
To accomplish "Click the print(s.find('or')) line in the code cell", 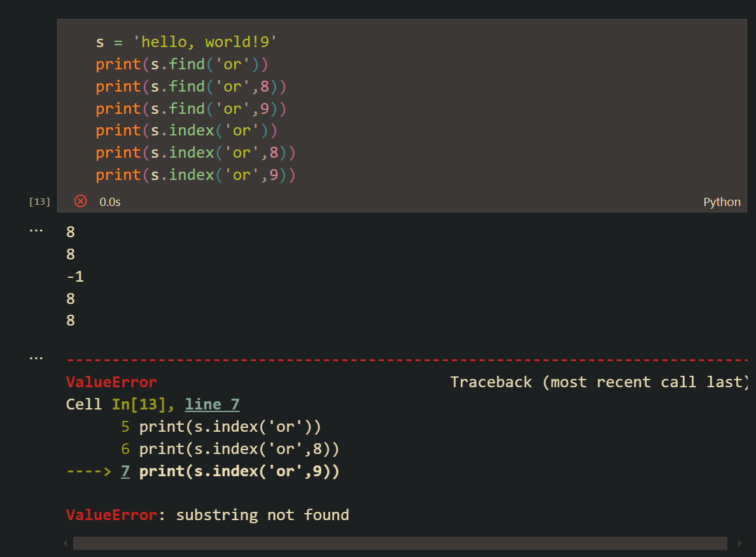I will coord(182,64).
